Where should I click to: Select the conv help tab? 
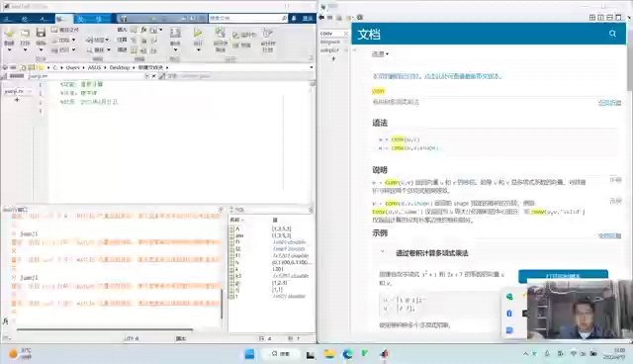[330, 34]
